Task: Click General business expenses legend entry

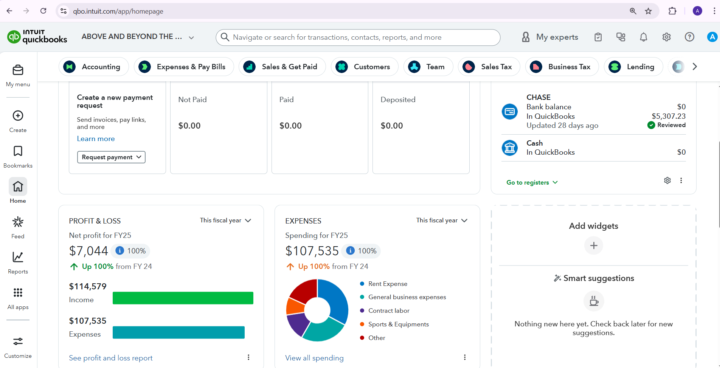Action: pyautogui.click(x=403, y=297)
